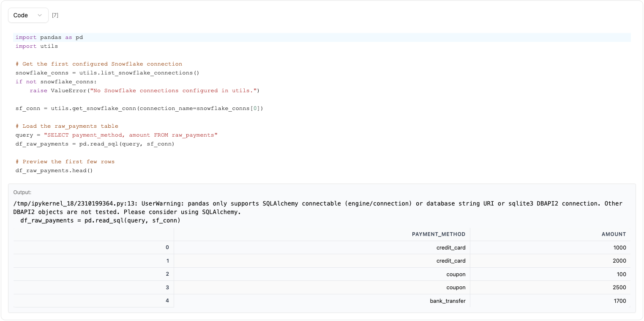
Task: Select row index 0 in the output table
Action: tap(167, 247)
